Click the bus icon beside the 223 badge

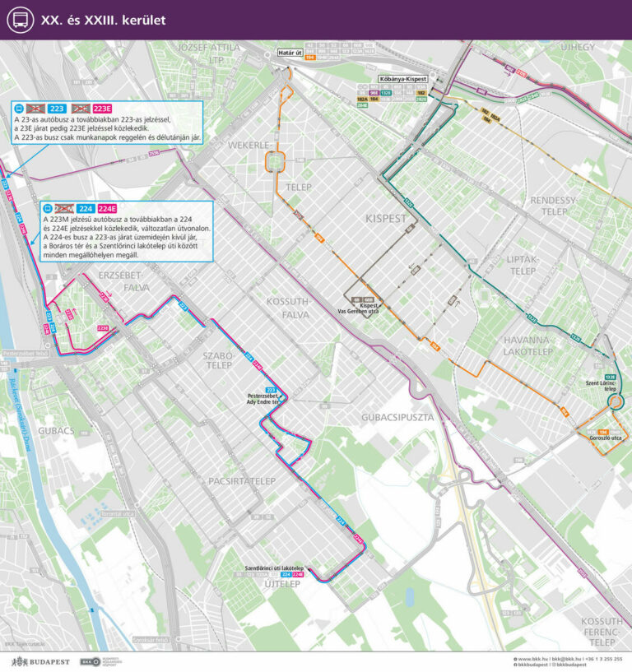click(20, 109)
